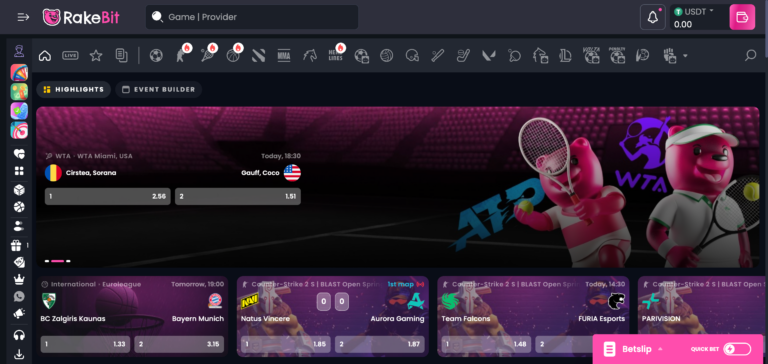768x364 pixels.
Task: Select the active pink banner carousel indicator
Action: coord(57,261)
